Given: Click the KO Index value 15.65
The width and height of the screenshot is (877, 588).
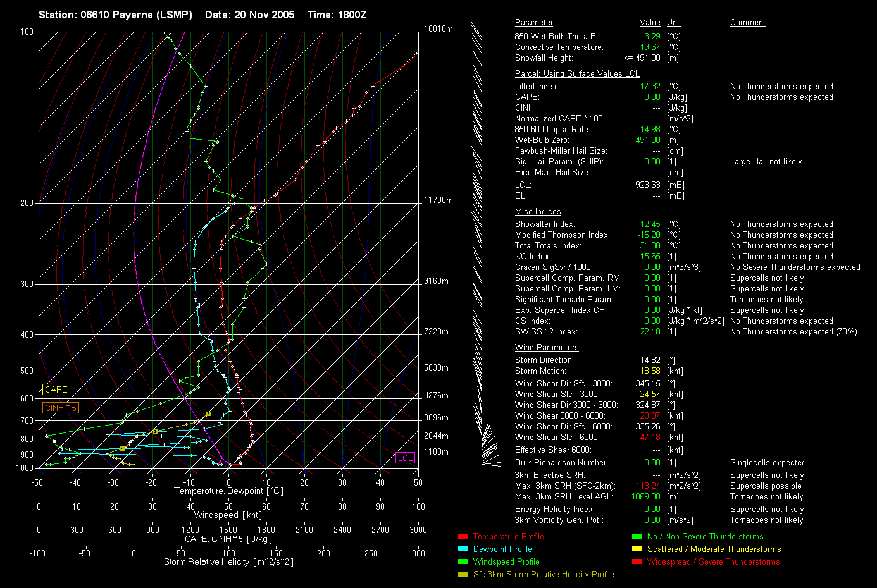Looking at the screenshot, I should [650, 256].
